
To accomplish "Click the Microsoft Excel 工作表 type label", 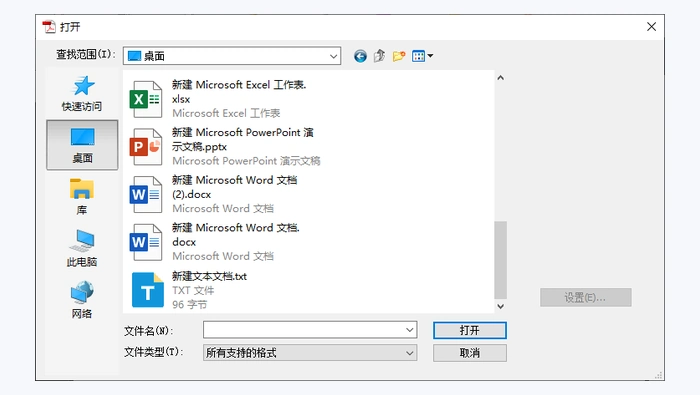I will (226, 113).
